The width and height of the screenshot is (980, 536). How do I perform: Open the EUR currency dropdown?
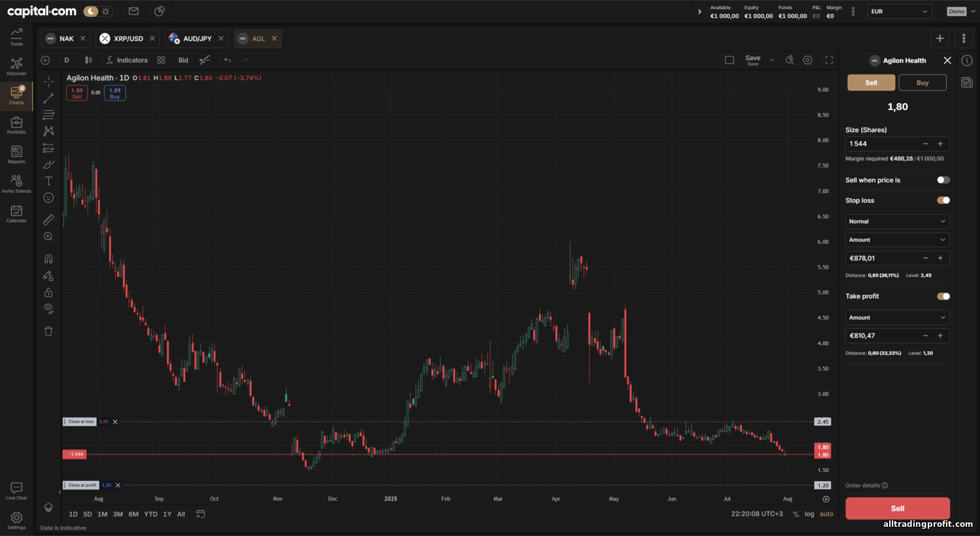pos(899,12)
